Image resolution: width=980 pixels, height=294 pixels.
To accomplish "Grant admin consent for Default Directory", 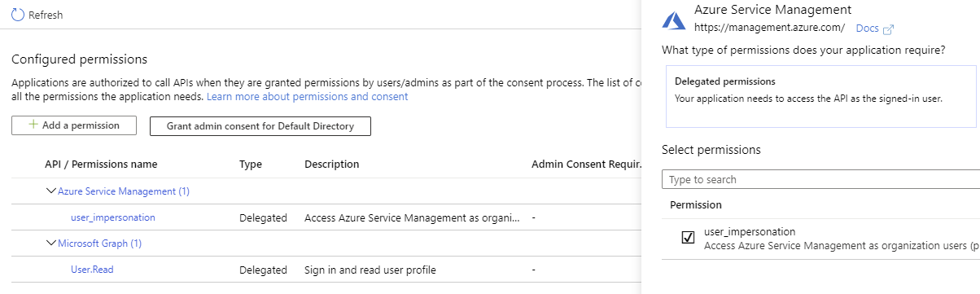I will (x=260, y=126).
